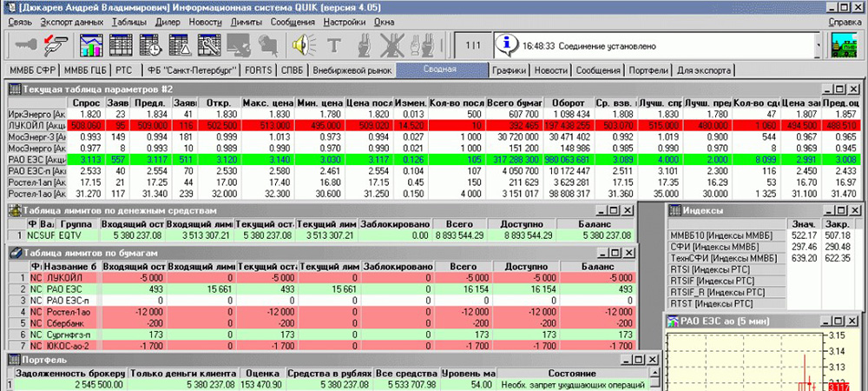Switch to the FORTS tab
The image size is (868, 391).
(x=259, y=70)
